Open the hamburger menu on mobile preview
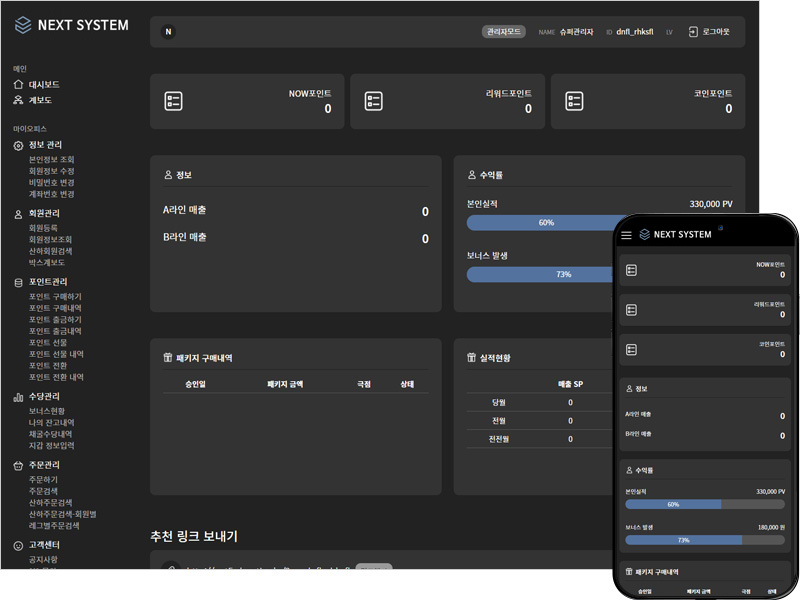Viewport: 800px width, 600px height. tap(626, 235)
